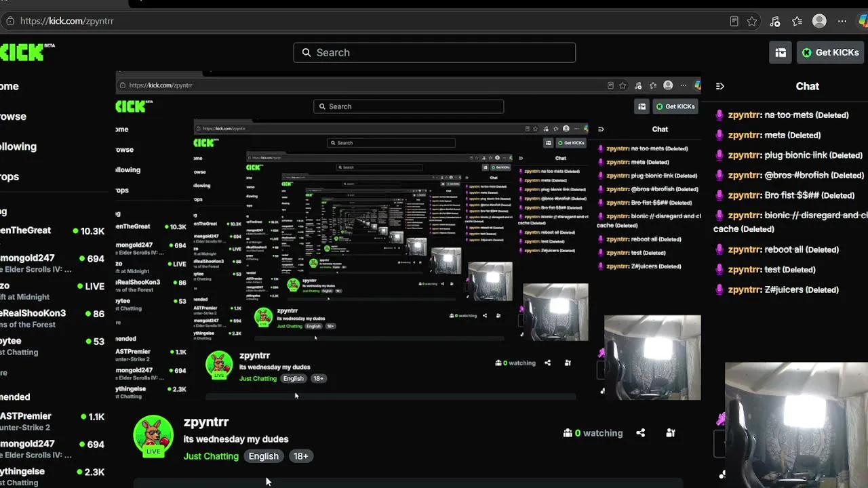This screenshot has height=488, width=868.
Task: Open the main Just Chatting category link under the largest zpyntrr name
Action: [x=211, y=456]
